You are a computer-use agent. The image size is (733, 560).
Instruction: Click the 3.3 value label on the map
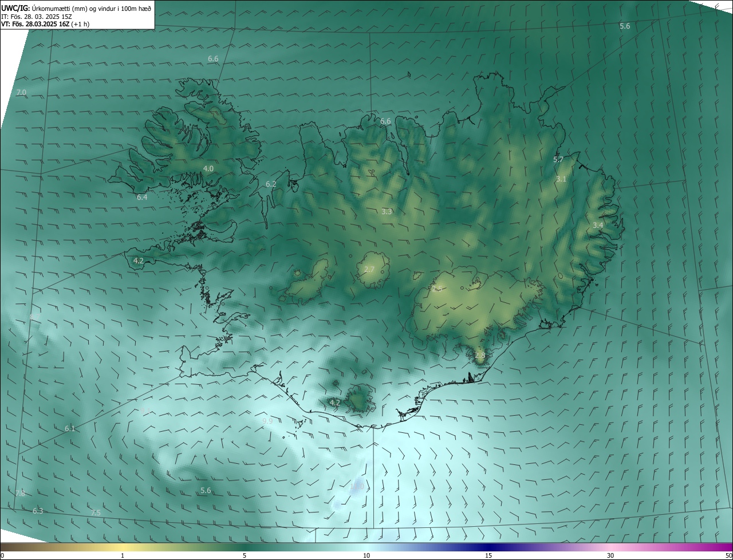pyautogui.click(x=387, y=211)
